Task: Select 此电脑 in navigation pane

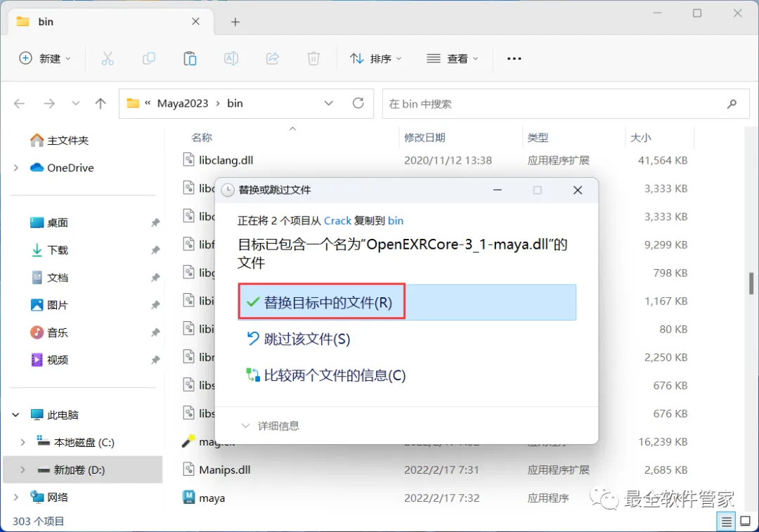Action: 54,415
